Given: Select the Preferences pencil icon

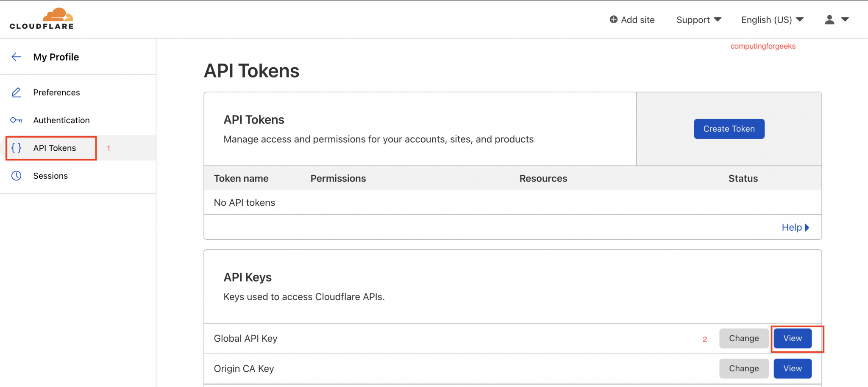Looking at the screenshot, I should [x=16, y=92].
